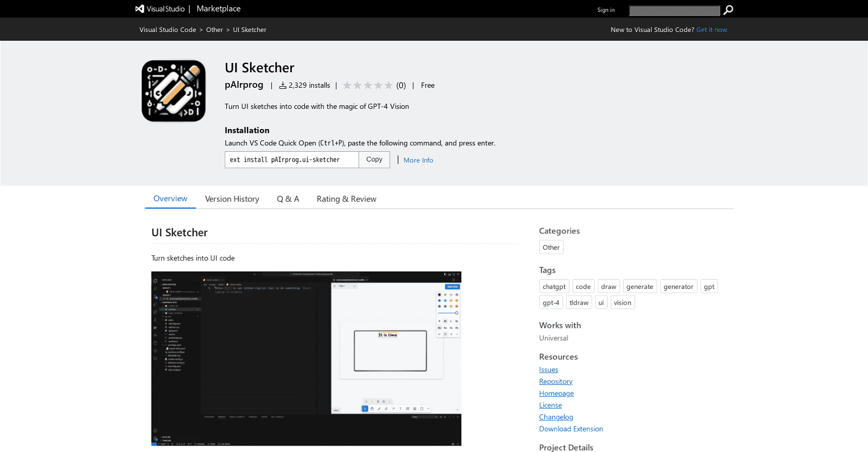Open the Repository resource link
Image resolution: width=868 pixels, height=452 pixels.
(x=556, y=382)
